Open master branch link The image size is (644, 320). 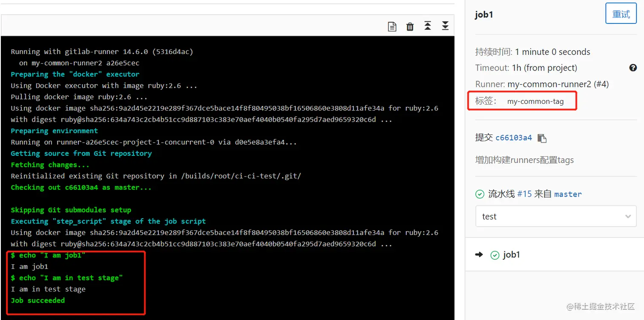[x=568, y=194]
